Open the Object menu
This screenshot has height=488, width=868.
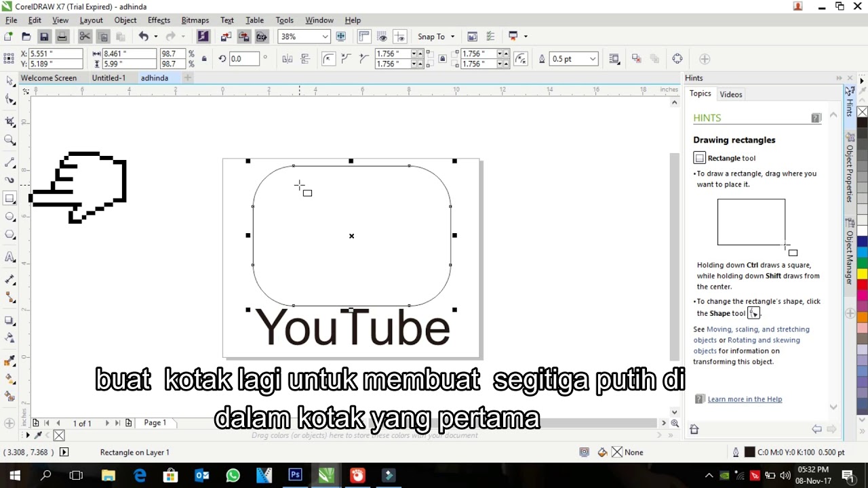pos(125,20)
